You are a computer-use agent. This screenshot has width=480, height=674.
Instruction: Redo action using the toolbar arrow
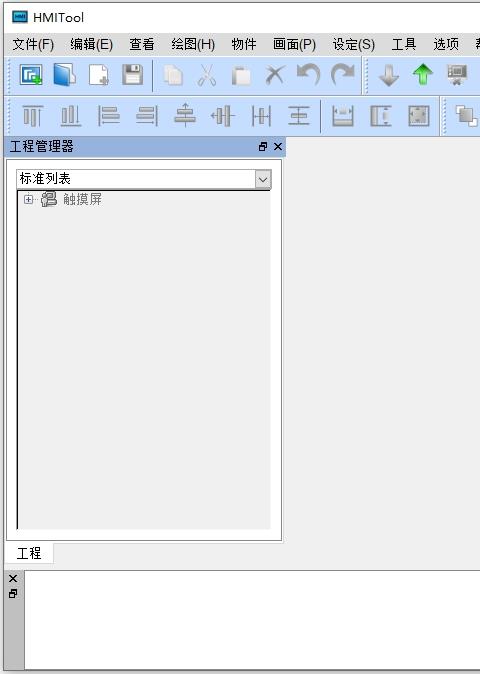pyautogui.click(x=342, y=74)
